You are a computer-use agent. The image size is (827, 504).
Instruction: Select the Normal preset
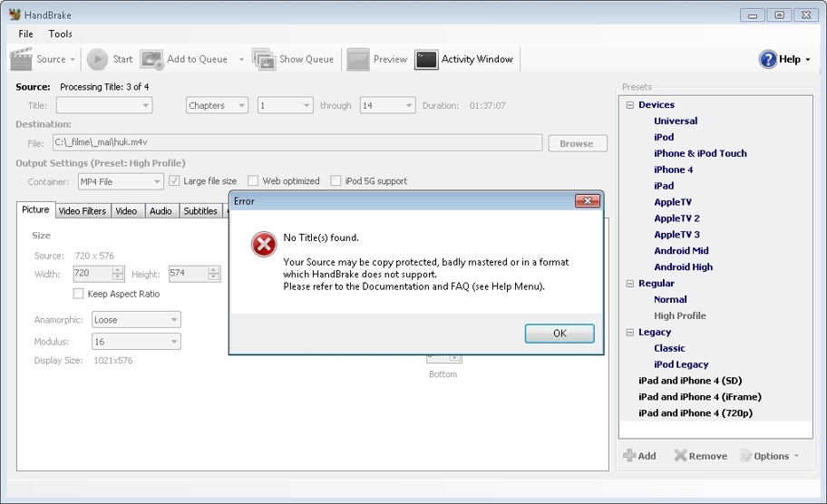670,299
